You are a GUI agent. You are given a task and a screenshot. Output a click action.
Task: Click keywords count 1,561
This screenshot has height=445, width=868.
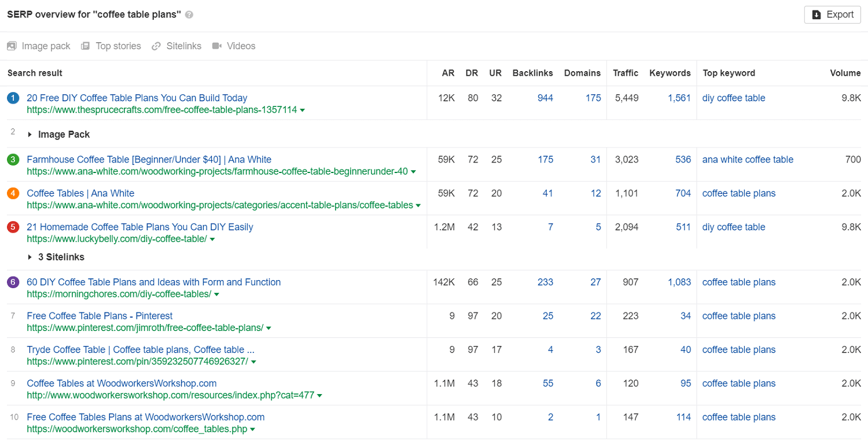679,98
